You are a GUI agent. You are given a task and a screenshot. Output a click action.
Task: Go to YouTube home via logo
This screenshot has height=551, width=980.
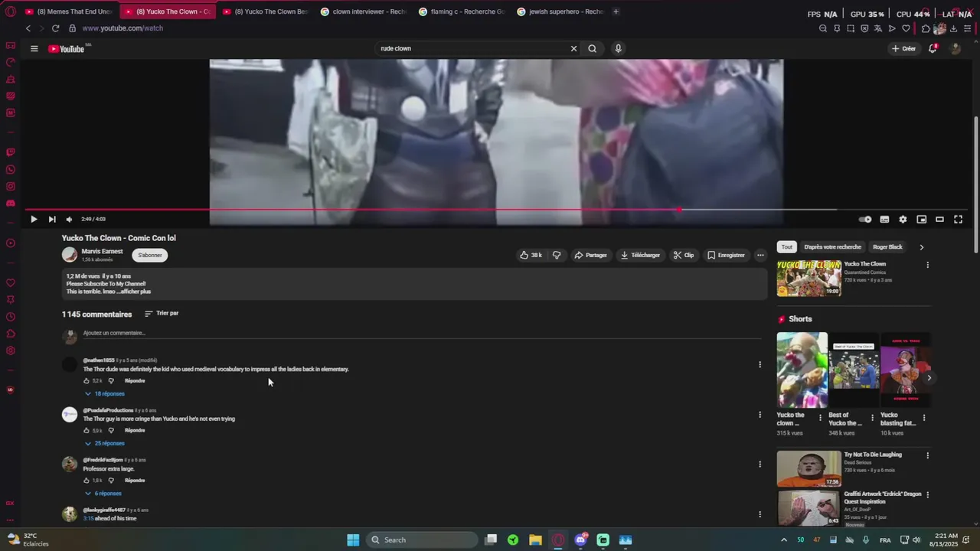coord(67,49)
